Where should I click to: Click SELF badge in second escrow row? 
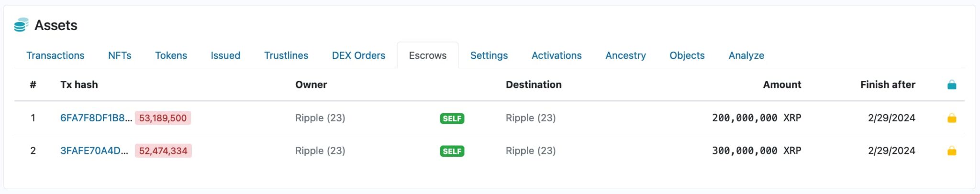click(452, 151)
